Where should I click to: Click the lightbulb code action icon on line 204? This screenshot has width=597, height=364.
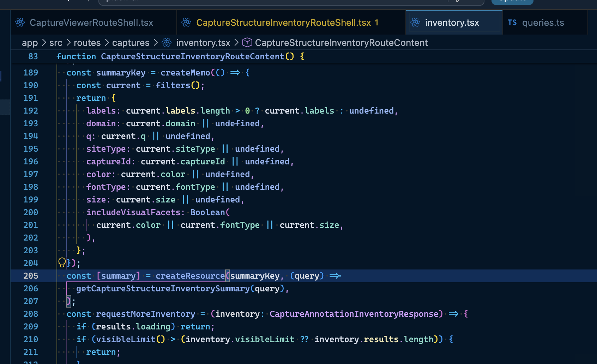coord(62,262)
